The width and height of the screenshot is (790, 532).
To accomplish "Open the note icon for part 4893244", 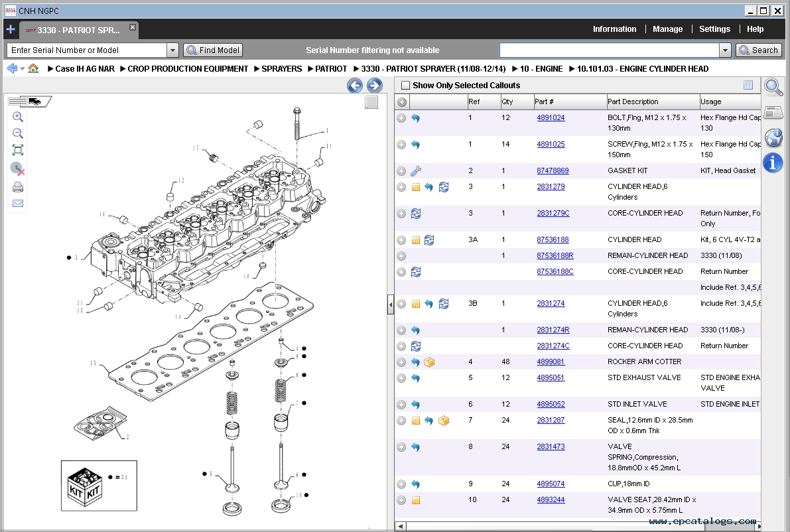I will (416, 500).
